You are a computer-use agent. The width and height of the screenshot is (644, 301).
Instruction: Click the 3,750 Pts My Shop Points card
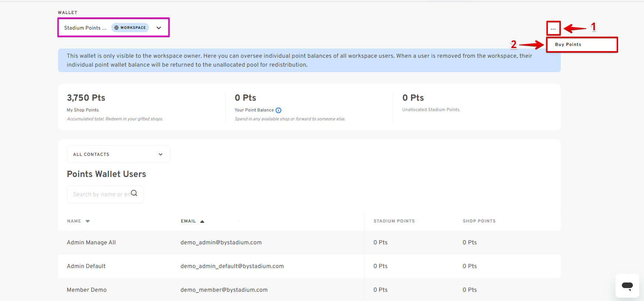142,107
